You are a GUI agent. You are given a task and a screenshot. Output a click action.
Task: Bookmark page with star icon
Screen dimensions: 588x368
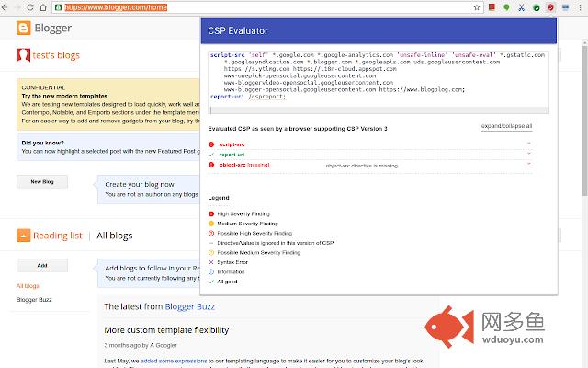coord(477,7)
